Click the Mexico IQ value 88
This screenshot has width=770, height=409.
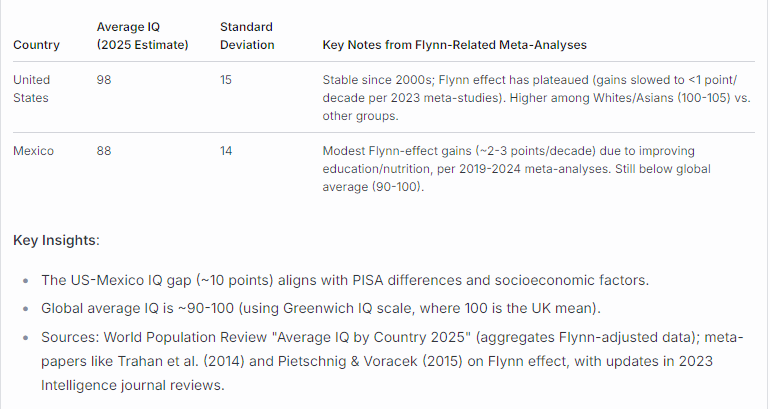(104, 151)
